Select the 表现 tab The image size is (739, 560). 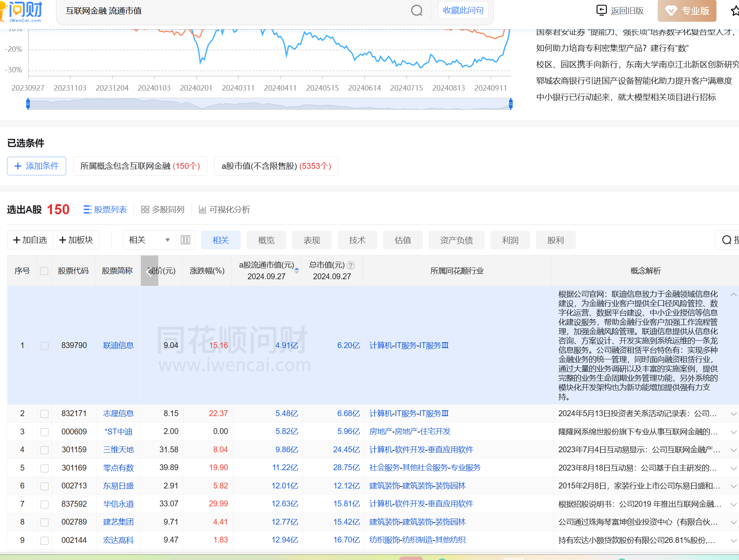[x=312, y=240]
